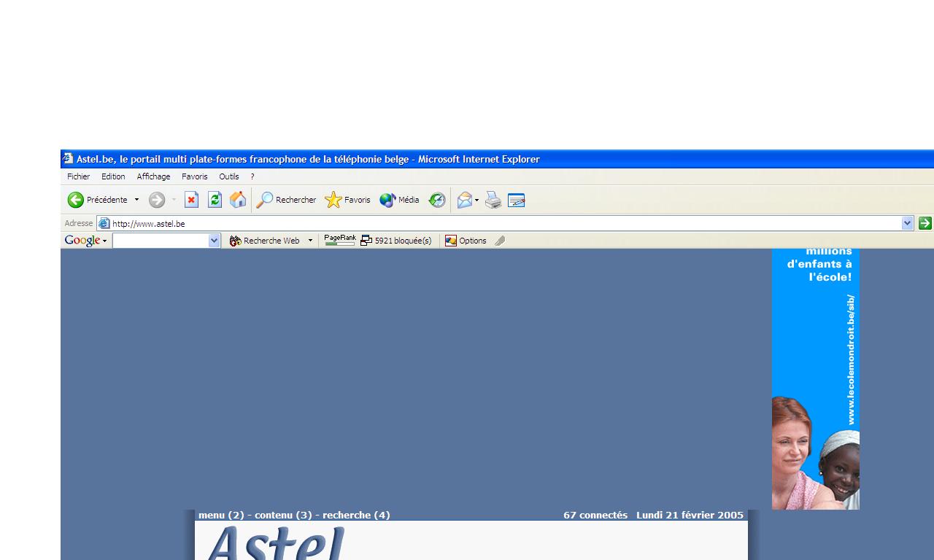Open the Rechercher search pane

(x=287, y=200)
